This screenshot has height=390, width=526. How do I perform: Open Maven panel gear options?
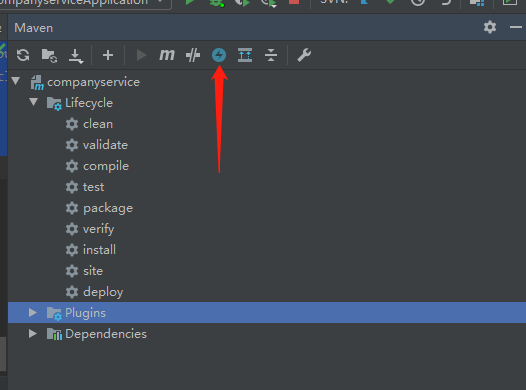coord(490,27)
